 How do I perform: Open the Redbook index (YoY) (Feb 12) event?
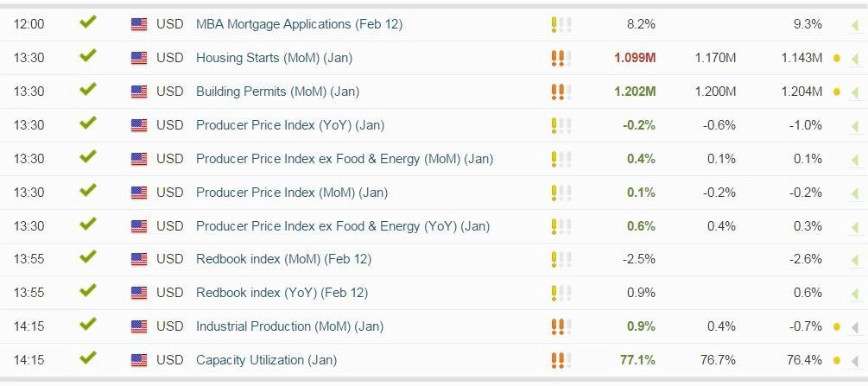[x=282, y=293]
